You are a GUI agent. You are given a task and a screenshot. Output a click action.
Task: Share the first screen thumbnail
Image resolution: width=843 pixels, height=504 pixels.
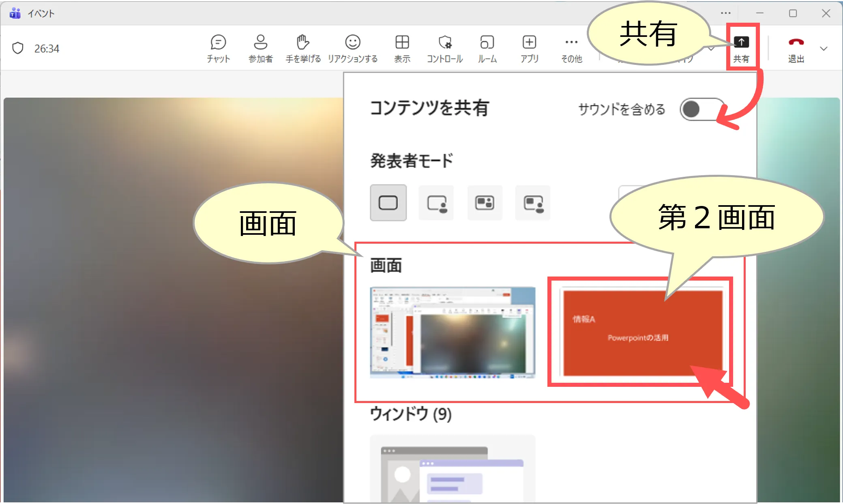[x=453, y=332]
